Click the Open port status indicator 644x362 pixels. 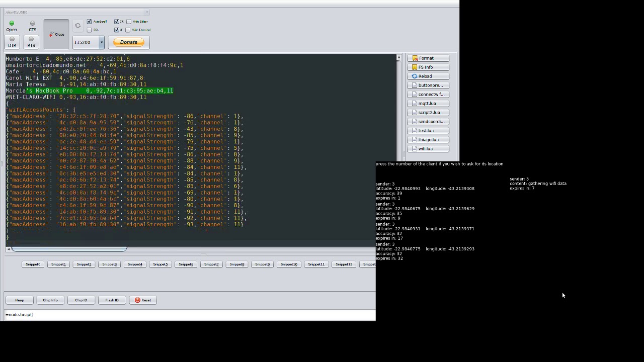[12, 26]
